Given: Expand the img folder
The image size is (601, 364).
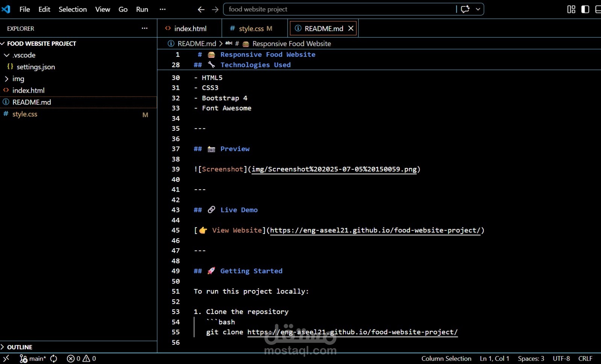Looking at the screenshot, I should [7, 79].
